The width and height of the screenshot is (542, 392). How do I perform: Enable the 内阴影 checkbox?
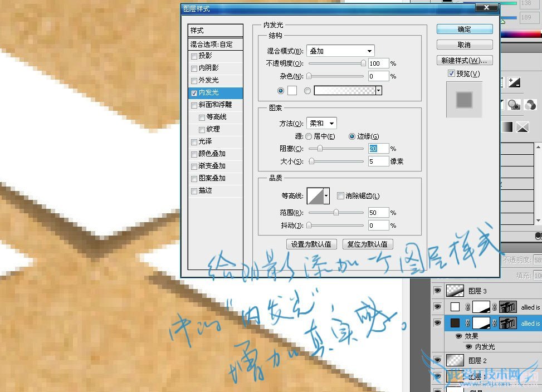click(x=194, y=68)
